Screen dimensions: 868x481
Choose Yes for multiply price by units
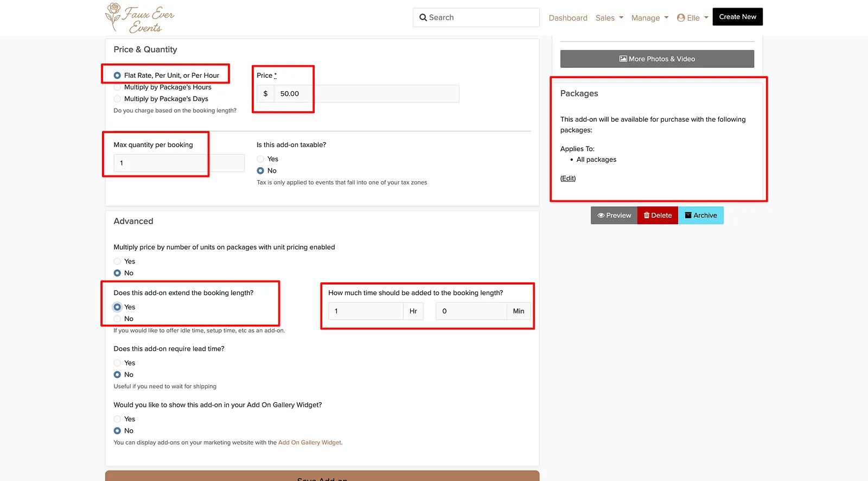click(x=117, y=261)
